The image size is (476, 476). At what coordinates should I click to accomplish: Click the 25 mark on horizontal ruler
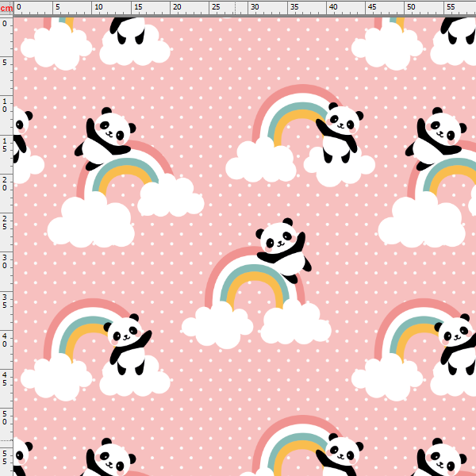click(x=216, y=7)
